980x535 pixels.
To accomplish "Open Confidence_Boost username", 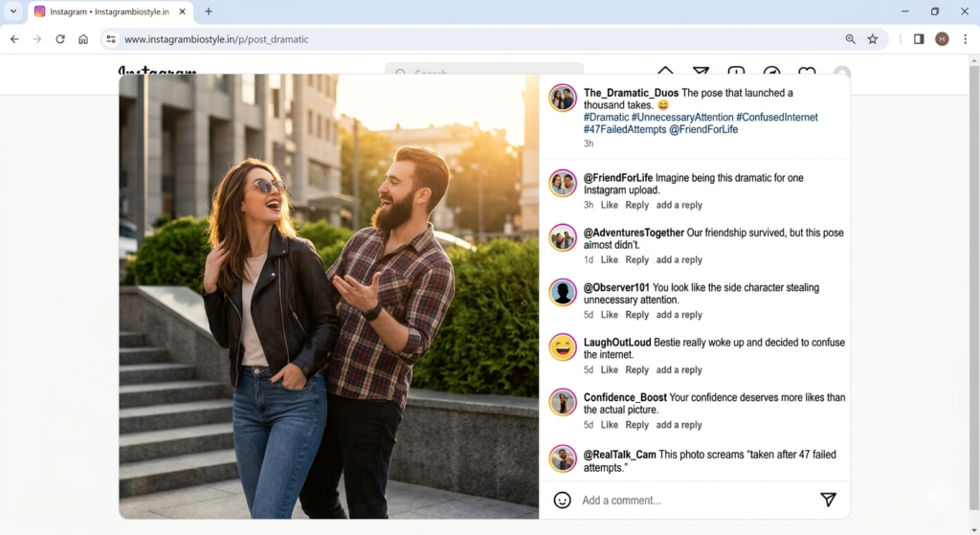I will (625, 397).
